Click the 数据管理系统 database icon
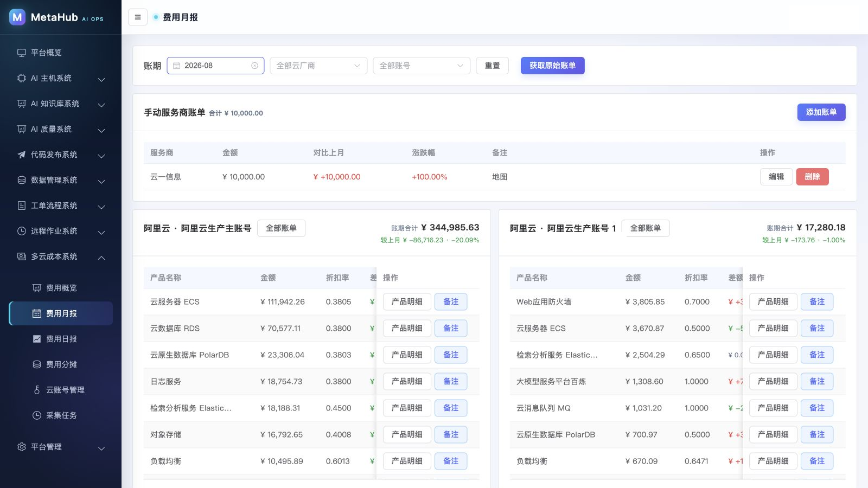 click(x=22, y=180)
